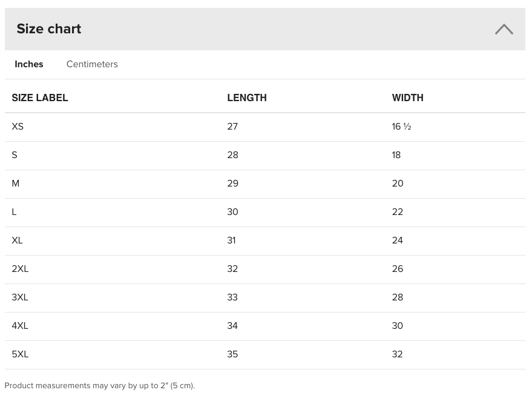Click the SIZE LABEL column header
Viewport: 532px width, 407px height.
(x=40, y=98)
